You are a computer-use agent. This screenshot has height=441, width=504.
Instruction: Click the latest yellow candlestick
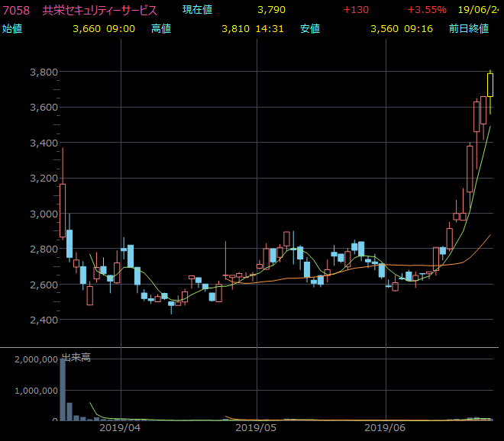[x=490, y=85]
